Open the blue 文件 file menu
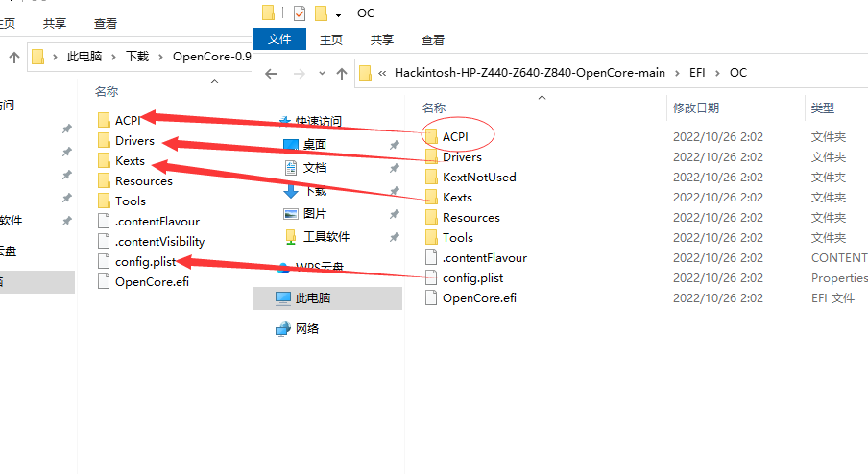Image resolution: width=868 pixels, height=474 pixels. click(279, 39)
